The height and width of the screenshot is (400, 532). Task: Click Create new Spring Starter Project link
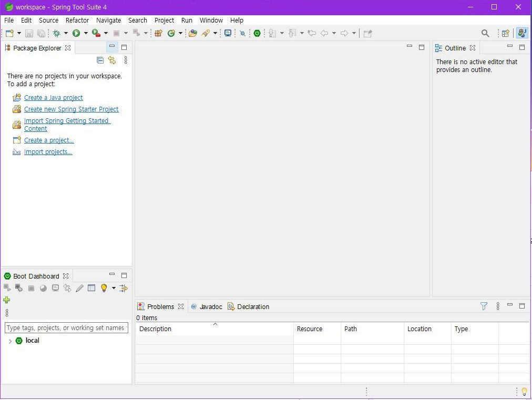(71, 109)
